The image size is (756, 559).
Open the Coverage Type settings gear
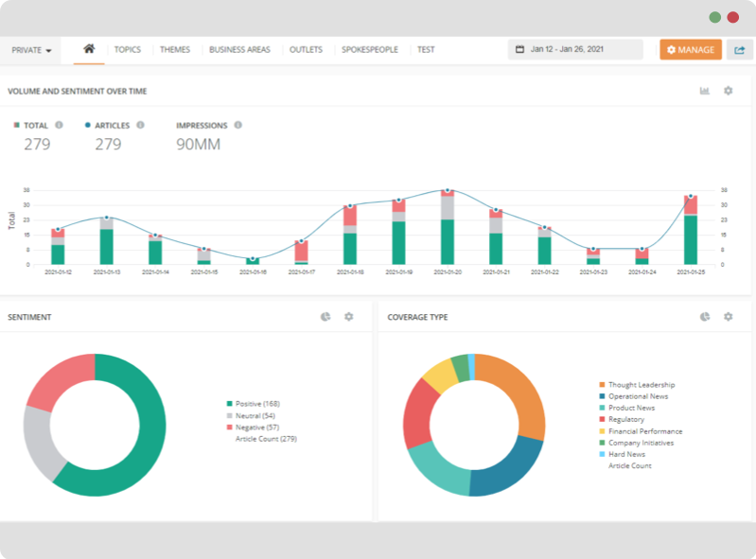[x=728, y=317]
